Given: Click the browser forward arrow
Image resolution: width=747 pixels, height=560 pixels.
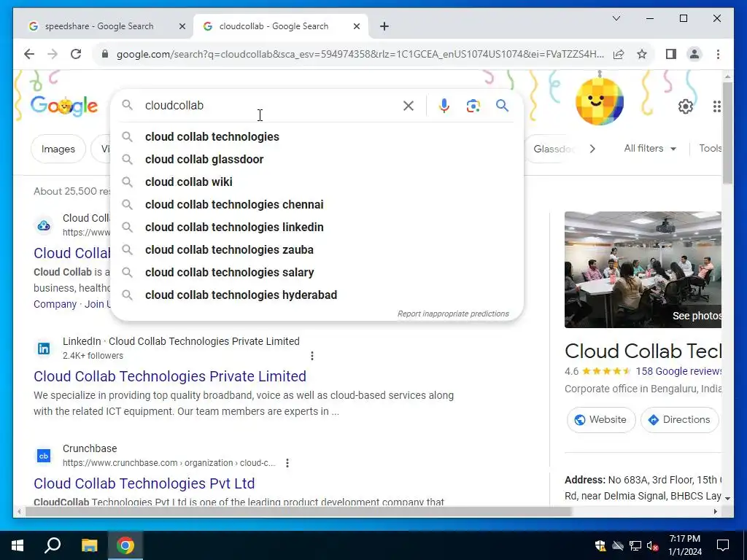Looking at the screenshot, I should click(x=53, y=54).
